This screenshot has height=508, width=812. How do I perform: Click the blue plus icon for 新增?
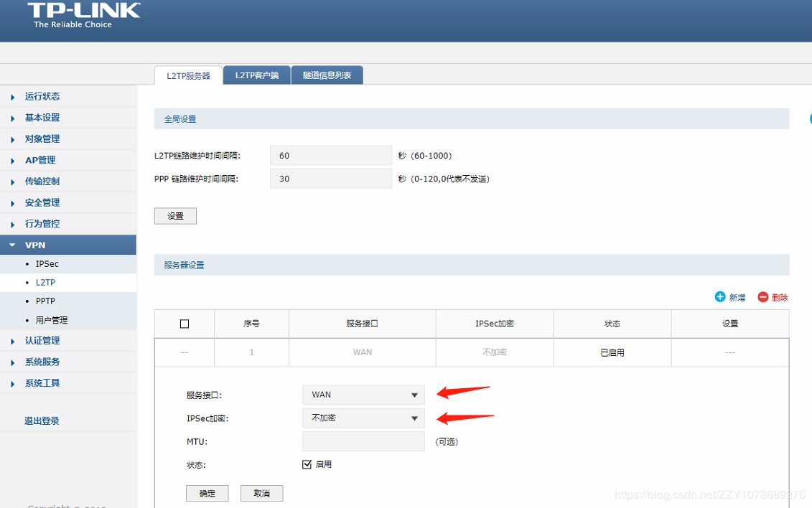click(720, 297)
